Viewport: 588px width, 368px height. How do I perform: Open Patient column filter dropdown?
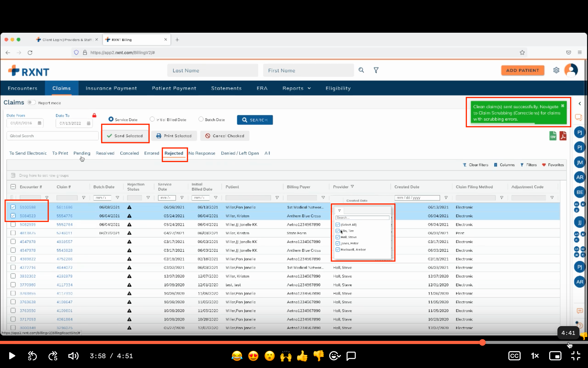pyautogui.click(x=277, y=198)
